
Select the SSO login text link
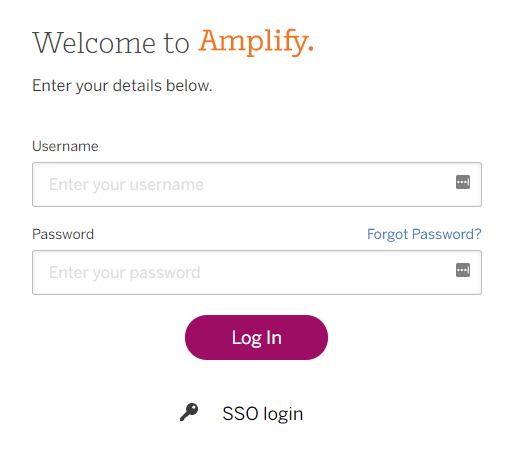pos(263,414)
